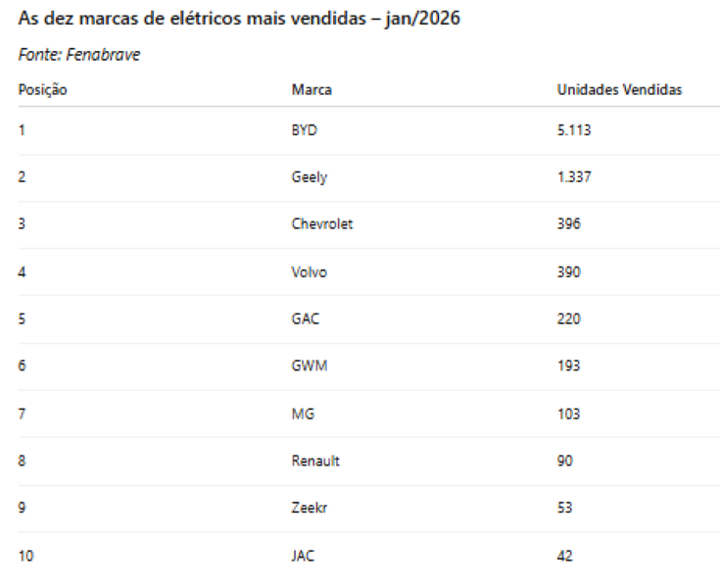The height and width of the screenshot is (588, 720).
Task: Click the Zeekr brand cell
Action: pyautogui.click(x=309, y=508)
